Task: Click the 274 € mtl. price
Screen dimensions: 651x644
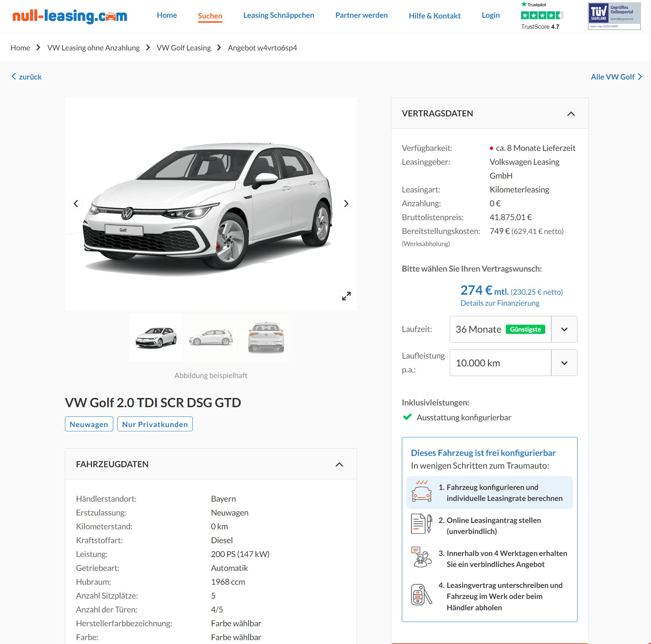Action: tap(485, 290)
